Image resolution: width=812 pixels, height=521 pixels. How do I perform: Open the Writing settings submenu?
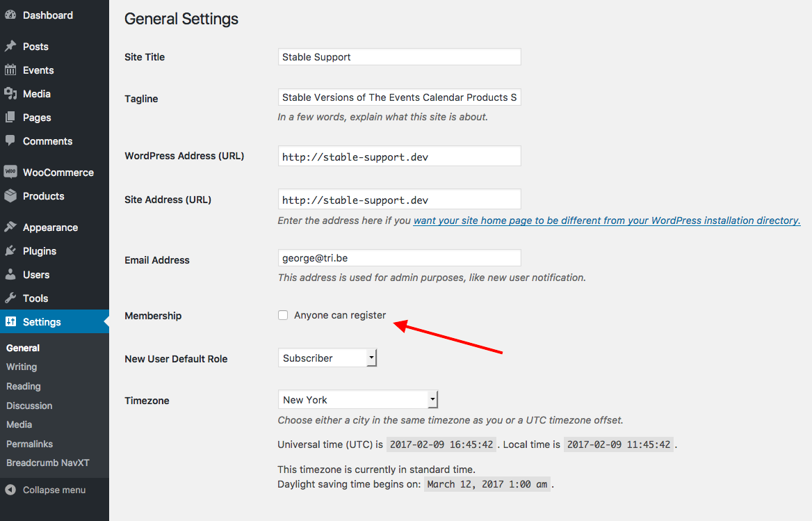click(x=22, y=367)
